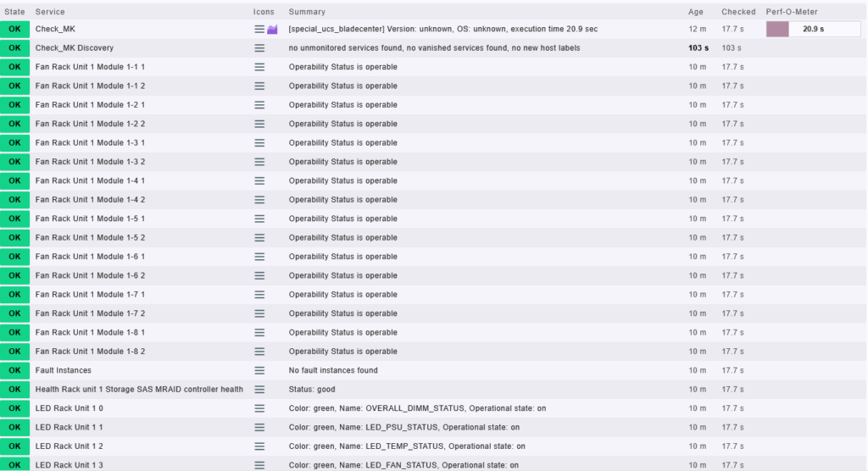Select the OVERALL_DIMM_STATUS summary text
The width and height of the screenshot is (868, 471).
click(417, 408)
